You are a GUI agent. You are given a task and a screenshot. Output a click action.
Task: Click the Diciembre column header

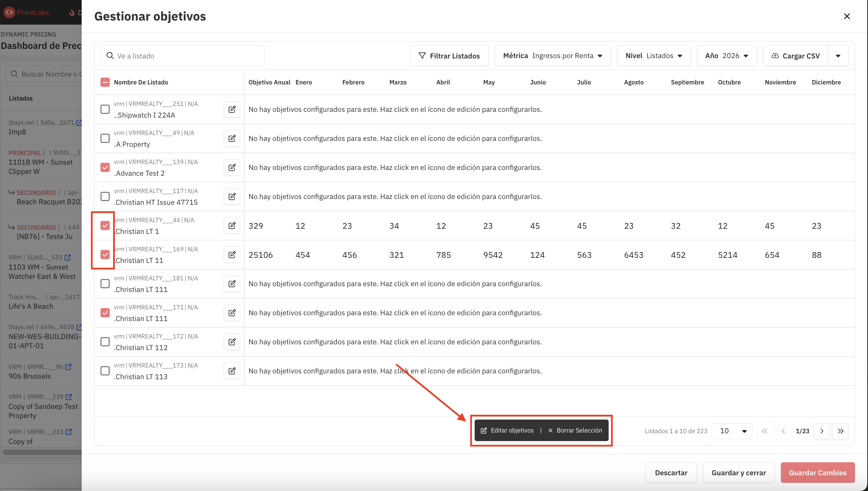(x=826, y=82)
